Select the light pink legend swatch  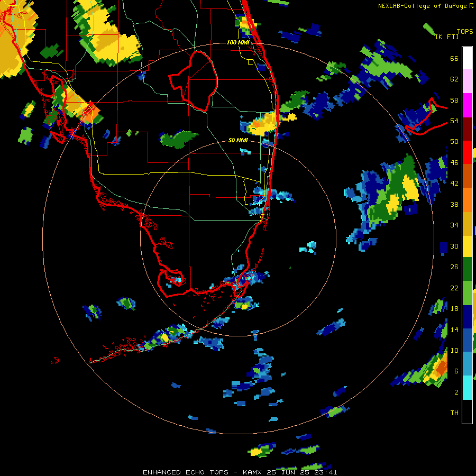467,81
